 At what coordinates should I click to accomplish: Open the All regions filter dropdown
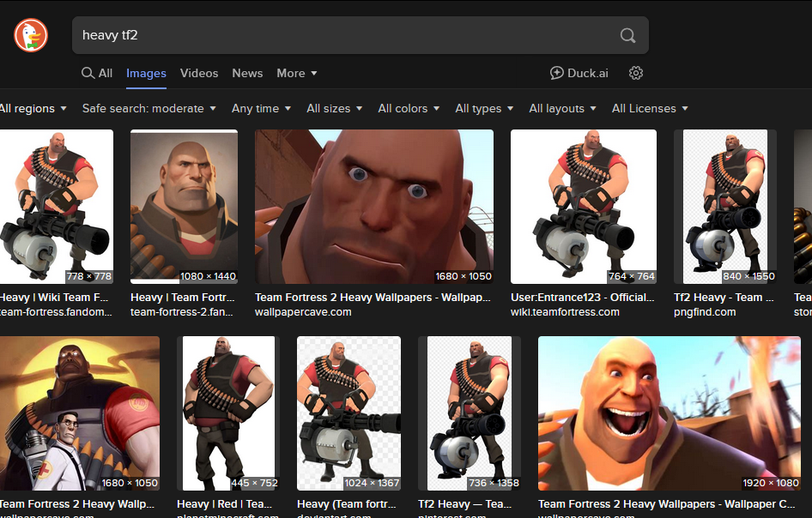(x=33, y=108)
